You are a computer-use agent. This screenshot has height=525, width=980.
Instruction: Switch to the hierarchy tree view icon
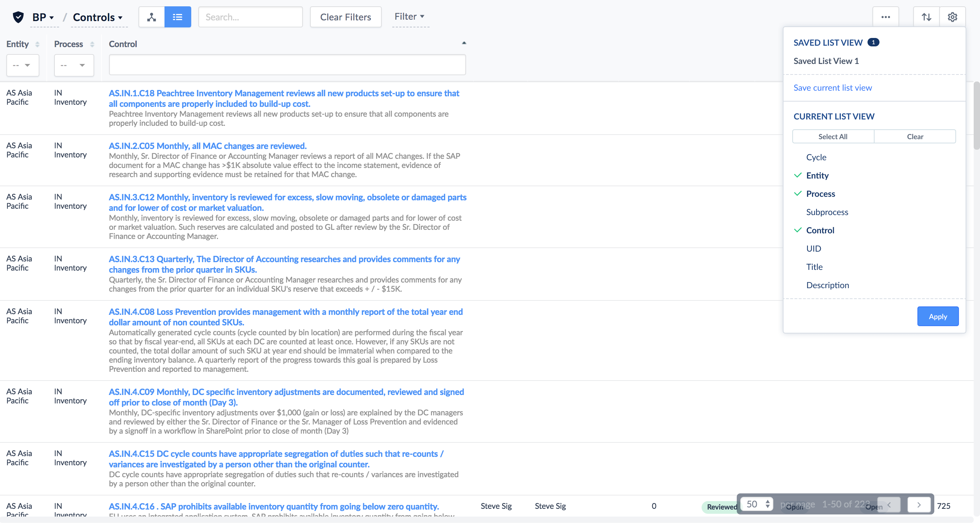[151, 17]
